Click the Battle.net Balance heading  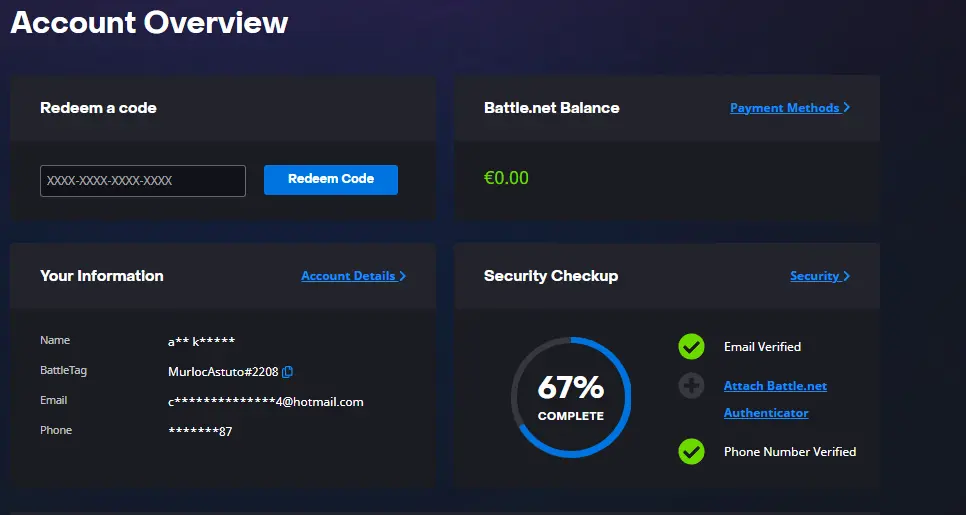pos(551,108)
